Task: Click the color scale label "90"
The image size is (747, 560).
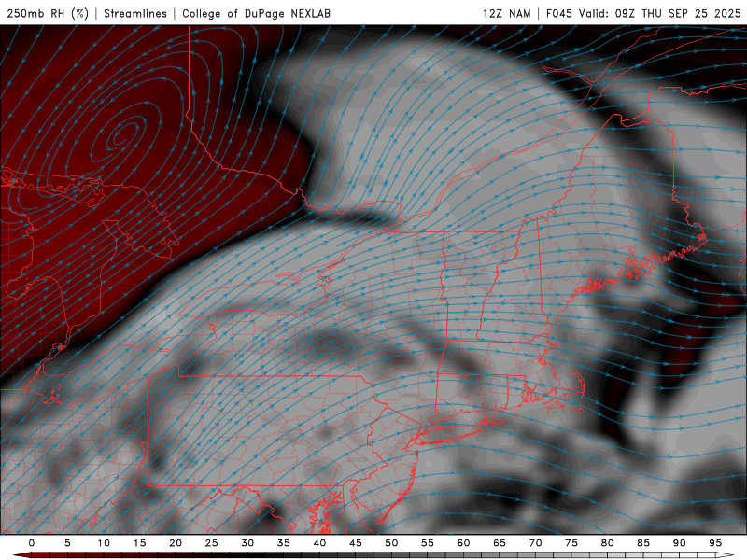Action: click(679, 543)
